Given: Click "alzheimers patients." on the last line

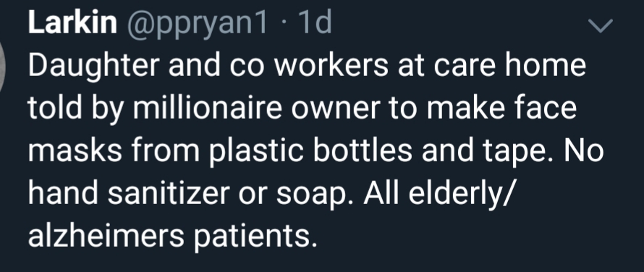Looking at the screenshot, I should pyautogui.click(x=173, y=236).
